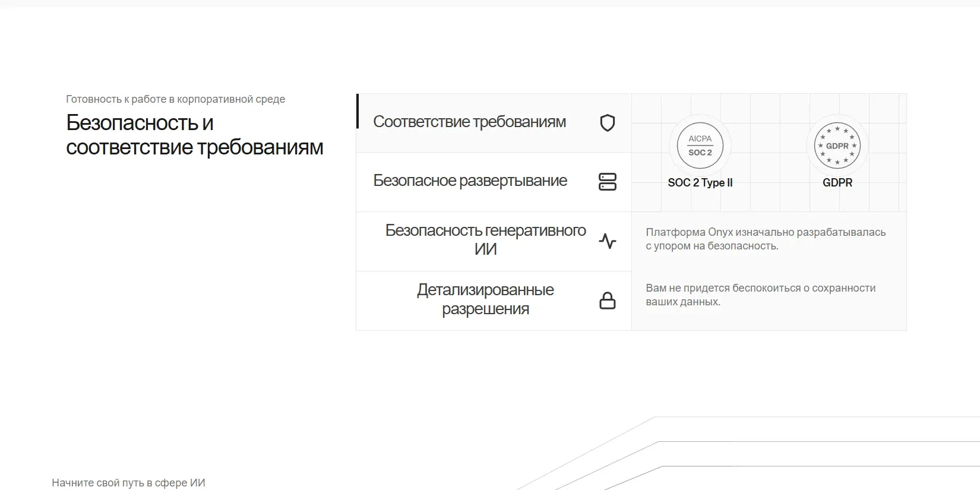Click the activity pulse icon
980x490 pixels.
click(x=607, y=241)
